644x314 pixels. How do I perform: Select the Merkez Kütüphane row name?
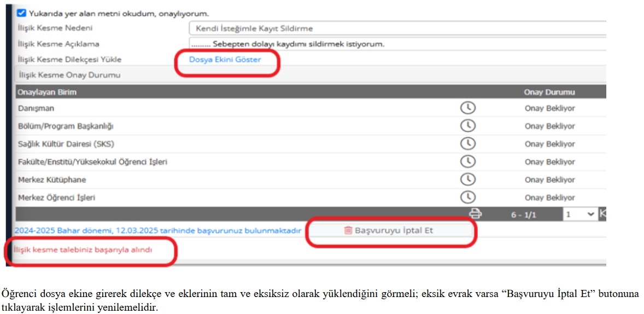(52, 180)
